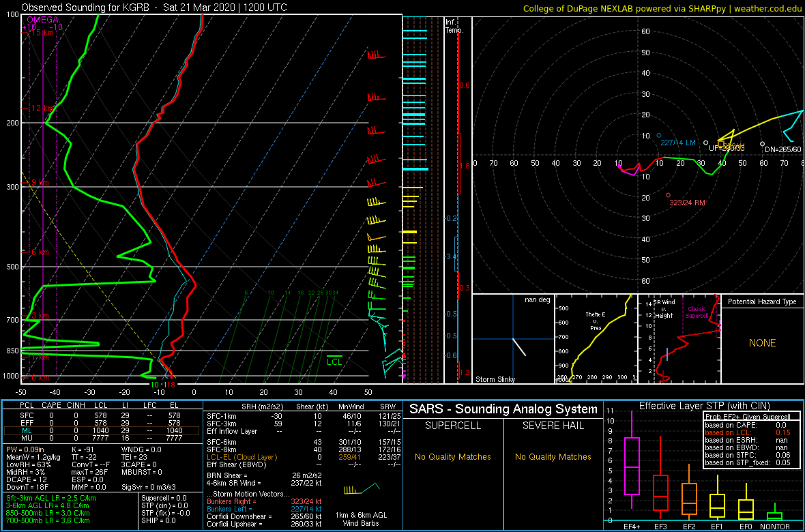Image resolution: width=805 pixels, height=532 pixels.
Task: Click the 227/14 LM hodograph marker label
Action: click(x=677, y=143)
